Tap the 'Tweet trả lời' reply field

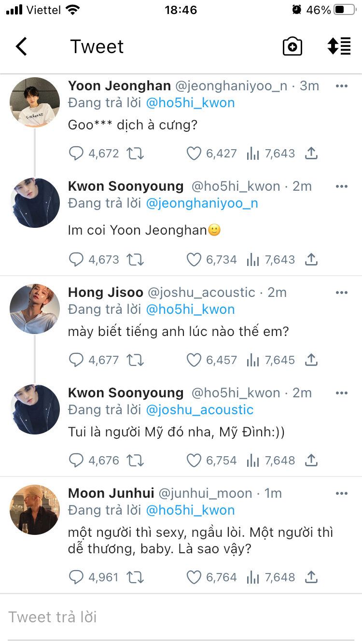pos(181,617)
